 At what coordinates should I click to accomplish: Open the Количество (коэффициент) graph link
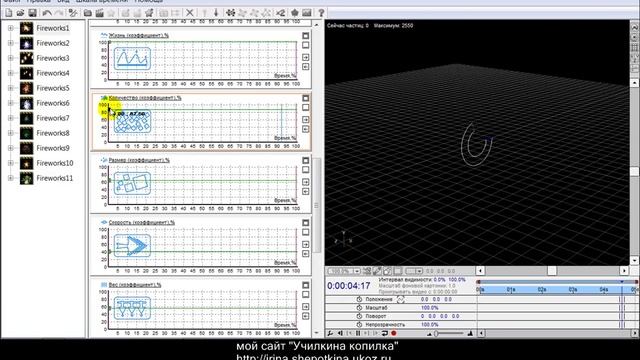(x=145, y=98)
